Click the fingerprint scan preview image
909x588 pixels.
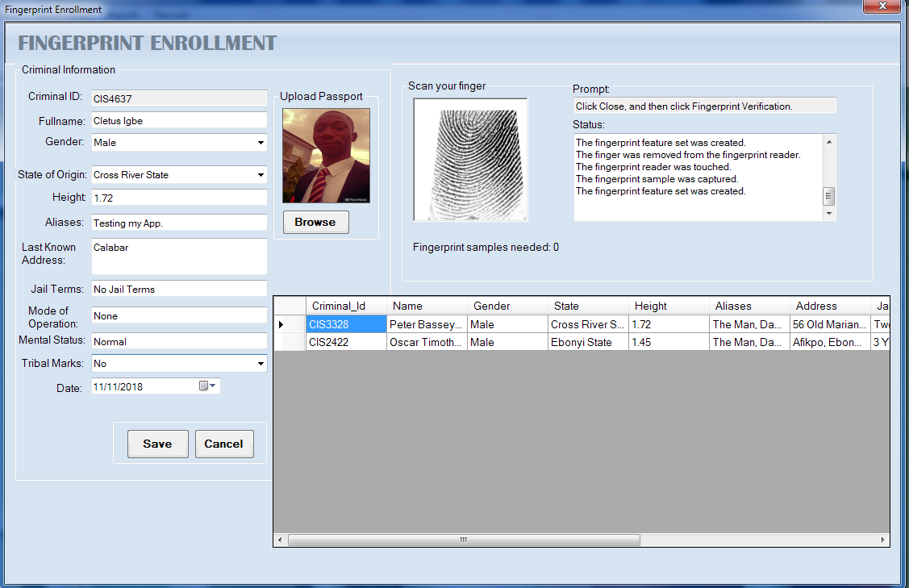click(x=470, y=159)
